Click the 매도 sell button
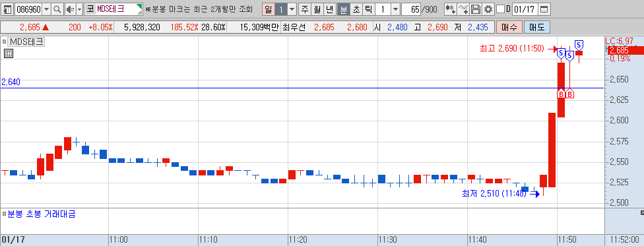Screen dimensions: 644x246 point(537,28)
